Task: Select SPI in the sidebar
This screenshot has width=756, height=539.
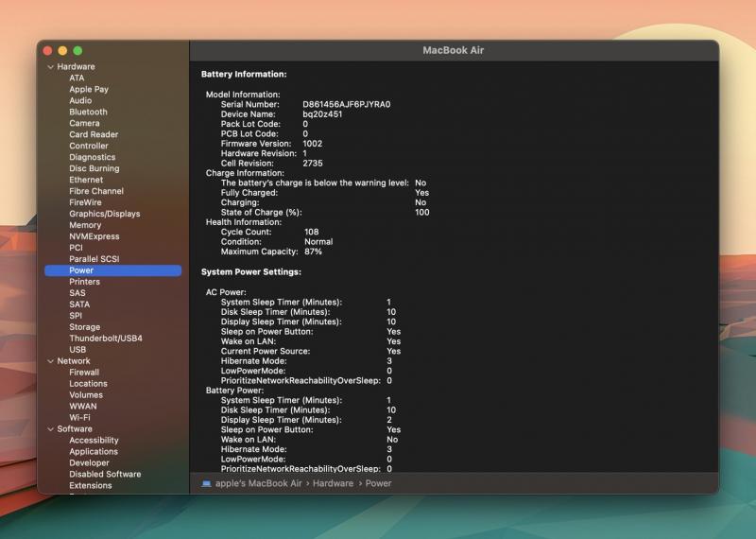Action: [x=76, y=316]
